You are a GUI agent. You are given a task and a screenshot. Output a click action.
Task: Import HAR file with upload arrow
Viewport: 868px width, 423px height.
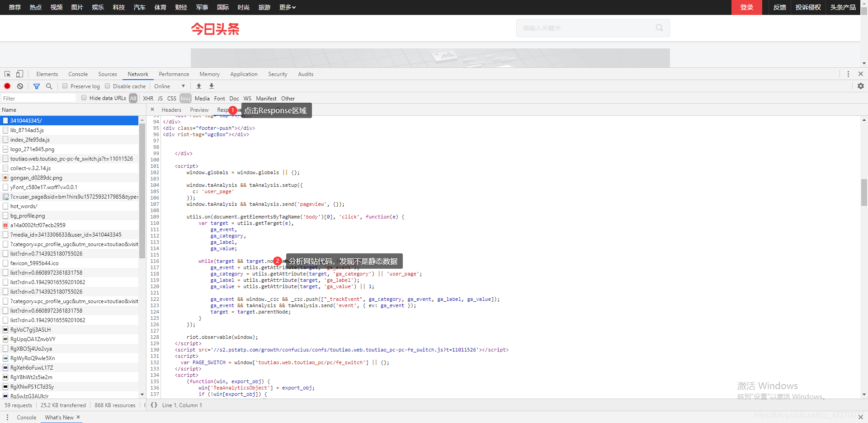click(198, 86)
